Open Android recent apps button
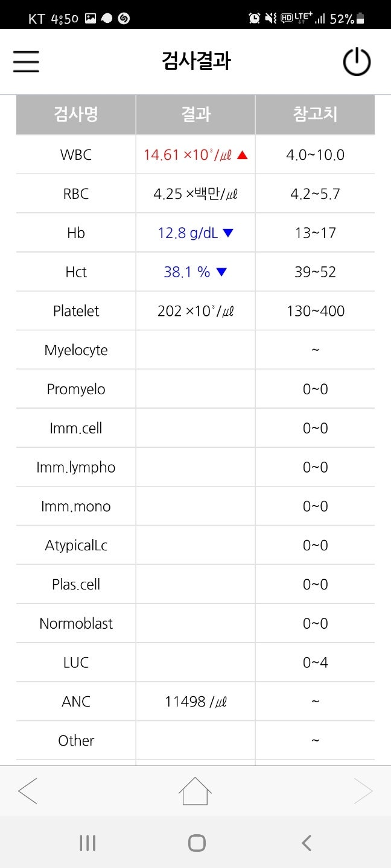This screenshot has height=868, width=391. (87, 843)
